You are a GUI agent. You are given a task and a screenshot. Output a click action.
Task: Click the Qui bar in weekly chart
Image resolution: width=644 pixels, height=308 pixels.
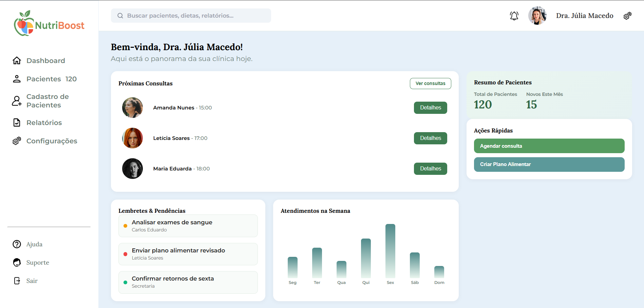366,258
